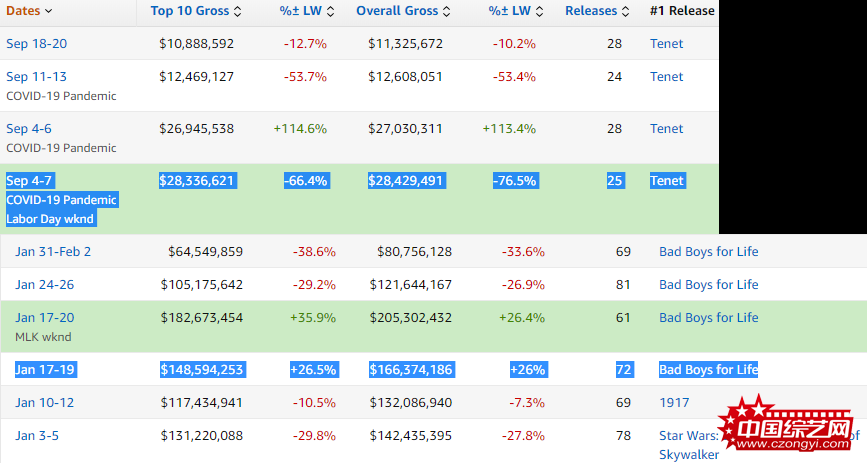The image size is (867, 463).
Task: Open Tenet link in Sep 4-6 row
Action: point(666,129)
